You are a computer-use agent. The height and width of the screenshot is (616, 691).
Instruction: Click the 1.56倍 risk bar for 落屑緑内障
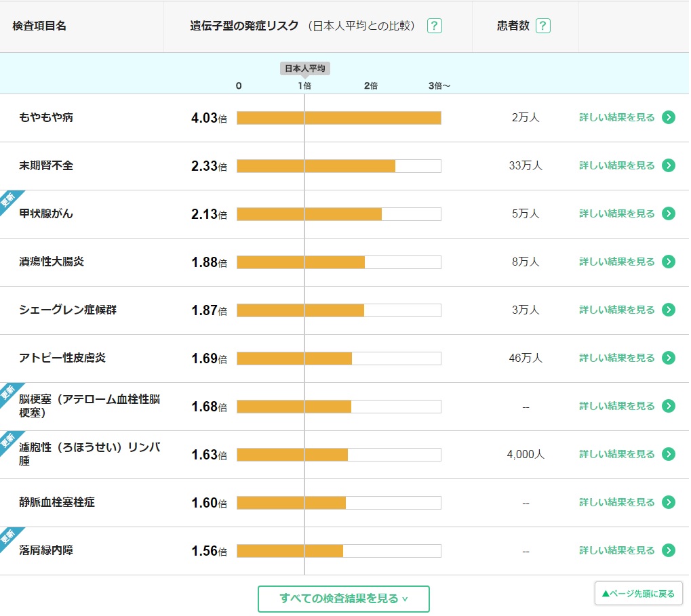point(339,551)
